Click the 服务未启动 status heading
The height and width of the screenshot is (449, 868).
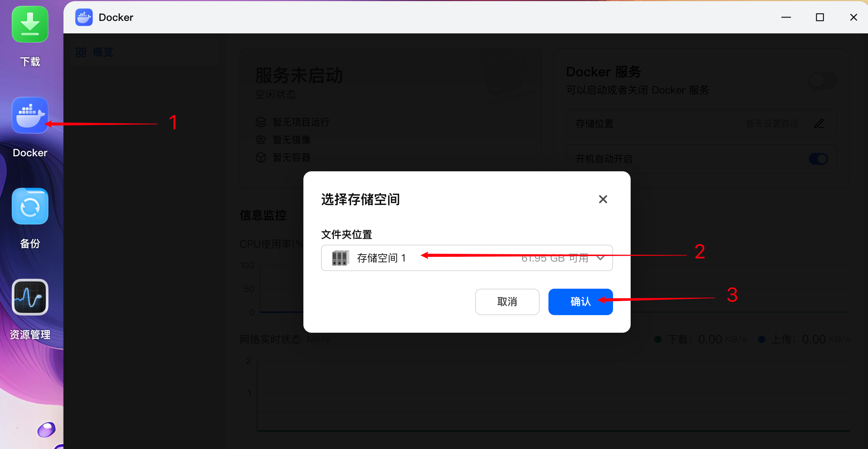pyautogui.click(x=299, y=75)
